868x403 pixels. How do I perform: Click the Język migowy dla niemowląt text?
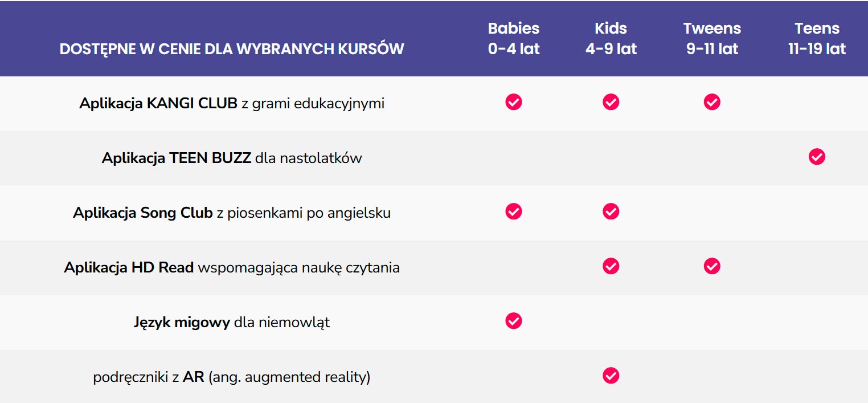point(232,323)
